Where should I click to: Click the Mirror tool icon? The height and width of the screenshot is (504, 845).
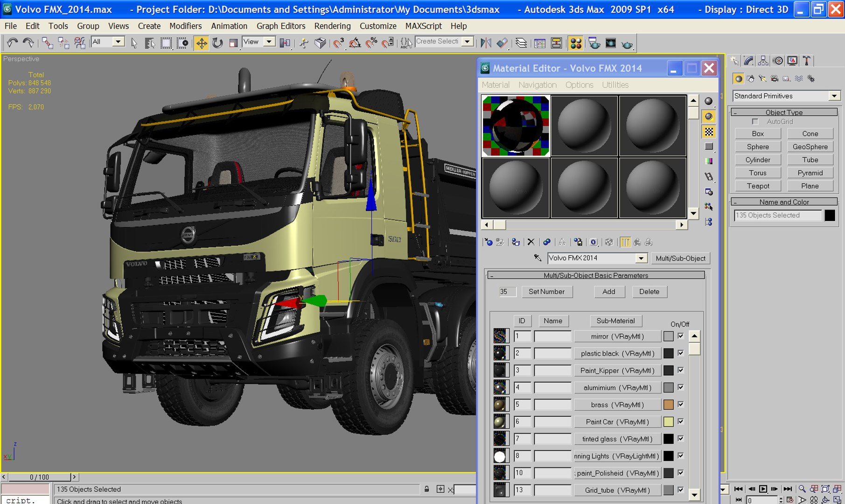(486, 43)
